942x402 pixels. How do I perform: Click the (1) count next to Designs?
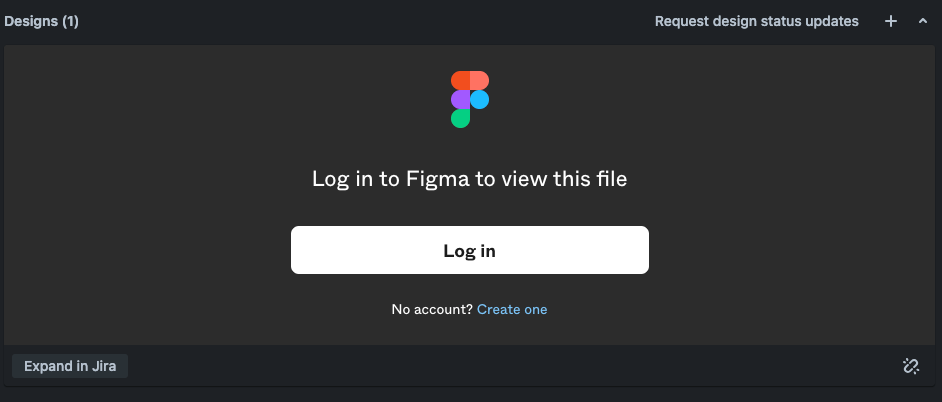point(70,22)
